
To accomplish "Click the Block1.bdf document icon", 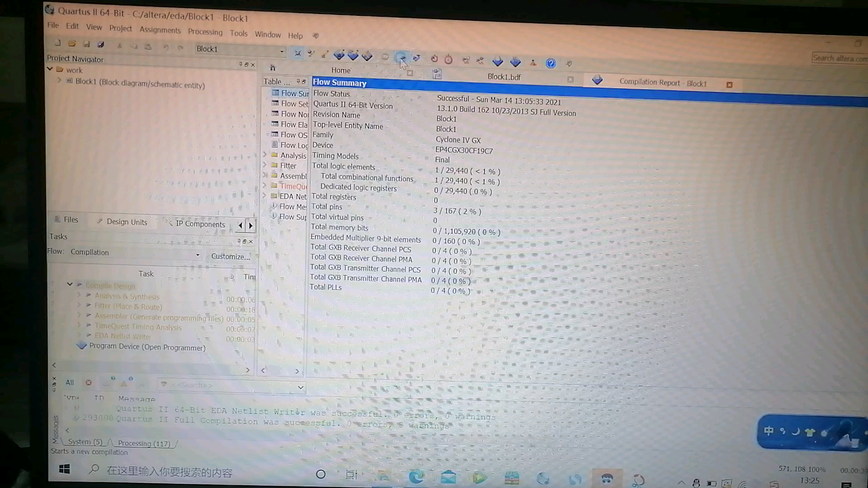I will (437, 74).
